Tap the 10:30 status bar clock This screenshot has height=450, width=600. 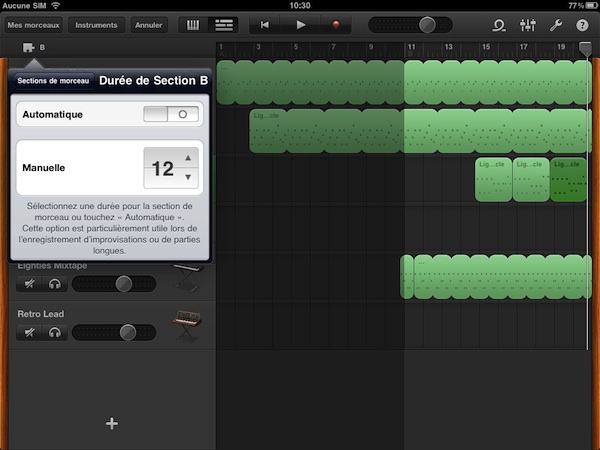point(300,5)
